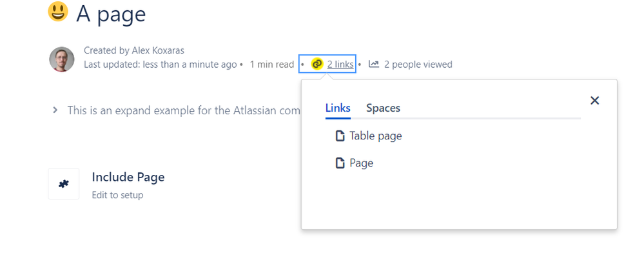Select the Links tab
The width and height of the screenshot is (644, 264).
pyautogui.click(x=338, y=108)
